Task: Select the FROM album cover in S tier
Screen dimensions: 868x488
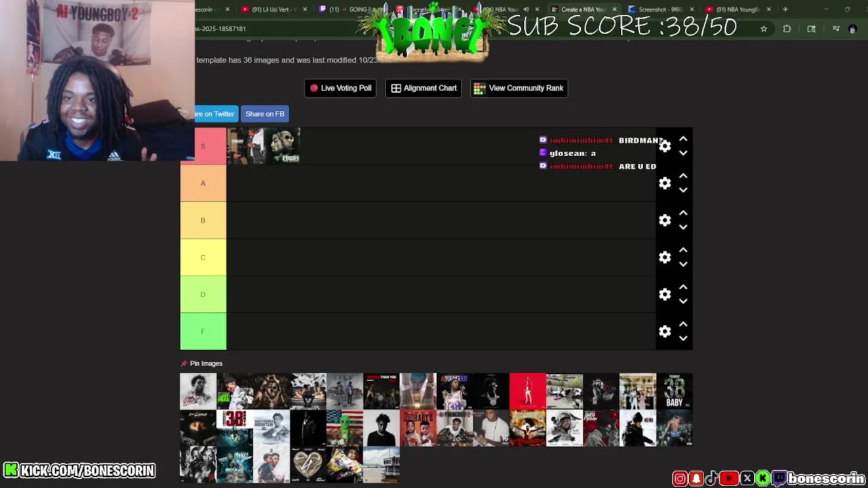Action: point(282,146)
